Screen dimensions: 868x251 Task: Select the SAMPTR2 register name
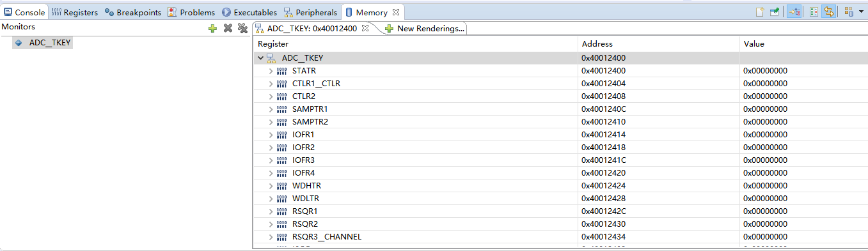pos(310,122)
